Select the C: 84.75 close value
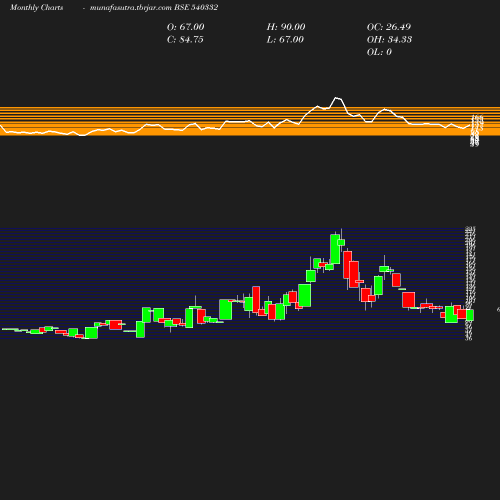Image resolution: width=500 pixels, height=500 pixels. [x=185, y=40]
